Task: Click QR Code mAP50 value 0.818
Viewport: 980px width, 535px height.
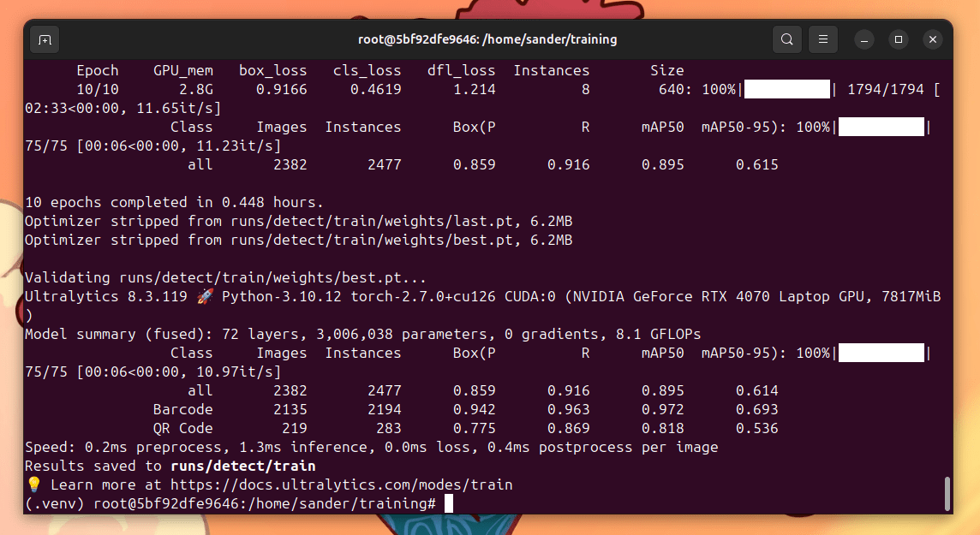Action: click(x=662, y=428)
